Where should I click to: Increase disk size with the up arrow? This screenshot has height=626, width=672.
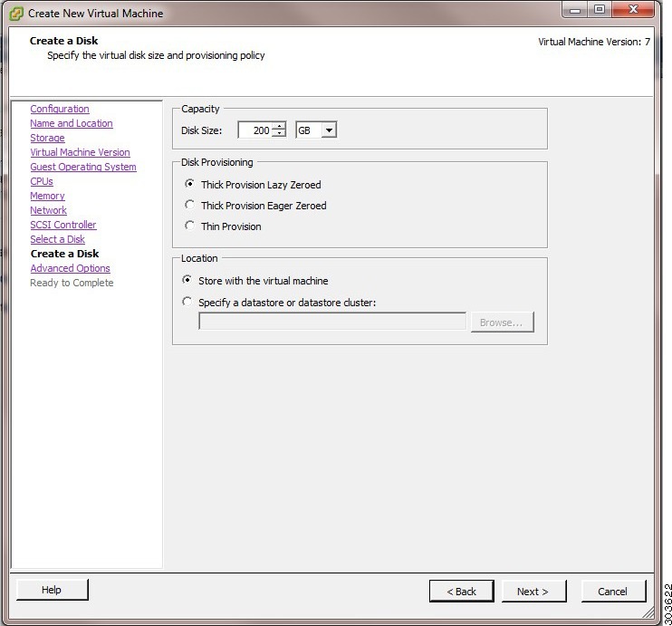(x=279, y=126)
